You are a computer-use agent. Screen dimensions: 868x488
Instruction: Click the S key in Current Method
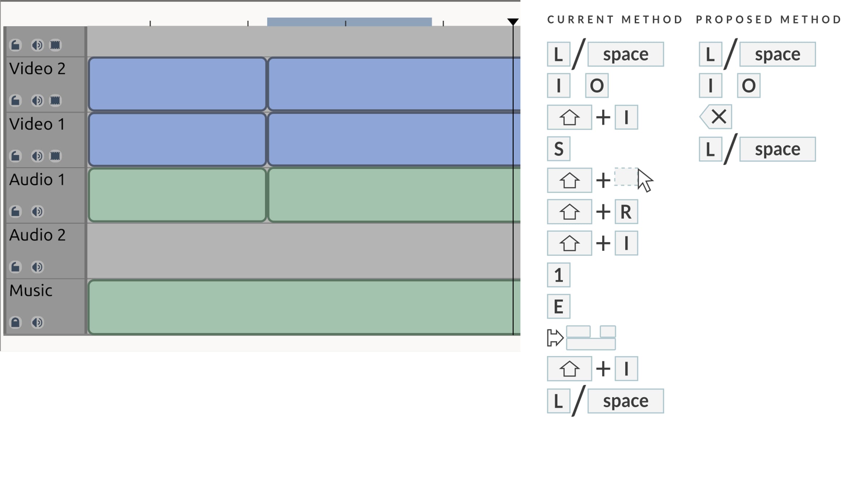tap(559, 149)
